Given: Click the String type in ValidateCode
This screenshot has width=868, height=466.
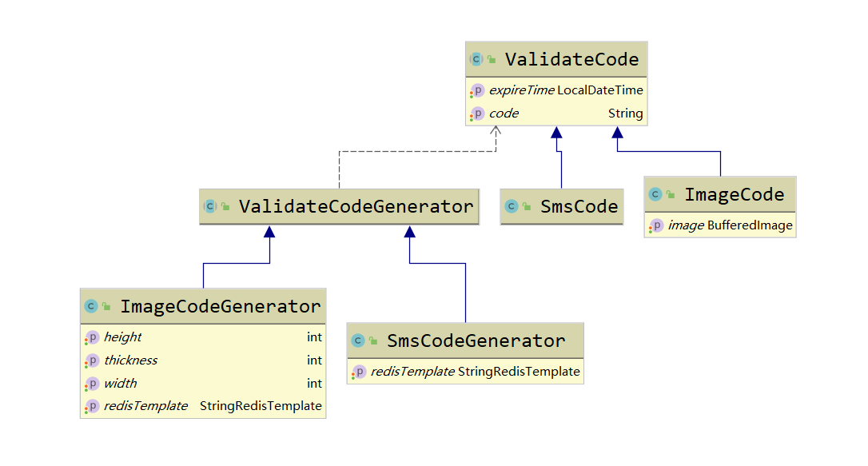Looking at the screenshot, I should pyautogui.click(x=626, y=114).
